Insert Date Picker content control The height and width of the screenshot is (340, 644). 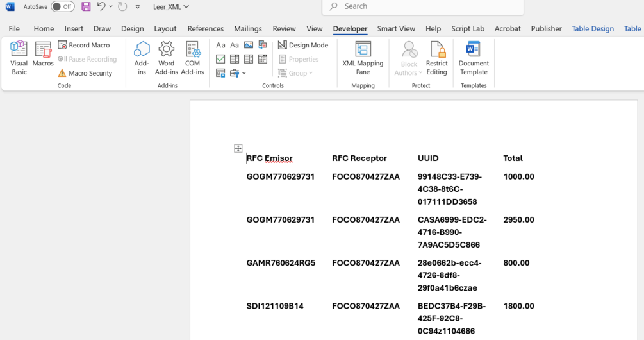263,59
